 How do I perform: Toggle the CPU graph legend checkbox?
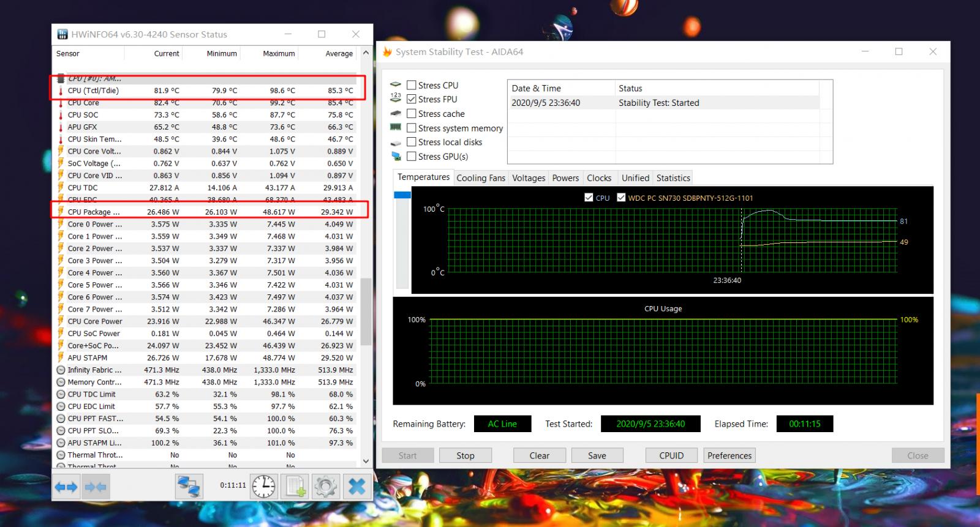tap(589, 198)
